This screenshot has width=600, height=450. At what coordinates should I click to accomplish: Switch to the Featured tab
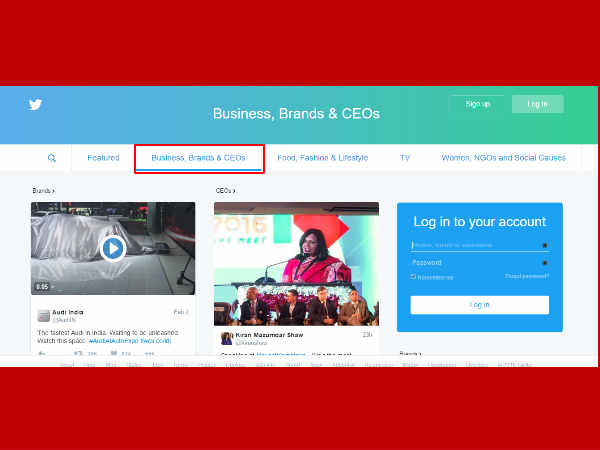(x=103, y=158)
